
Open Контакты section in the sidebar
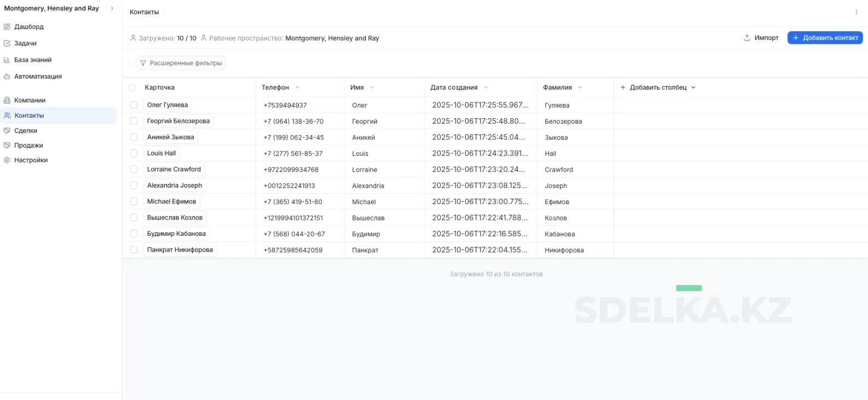tap(29, 115)
